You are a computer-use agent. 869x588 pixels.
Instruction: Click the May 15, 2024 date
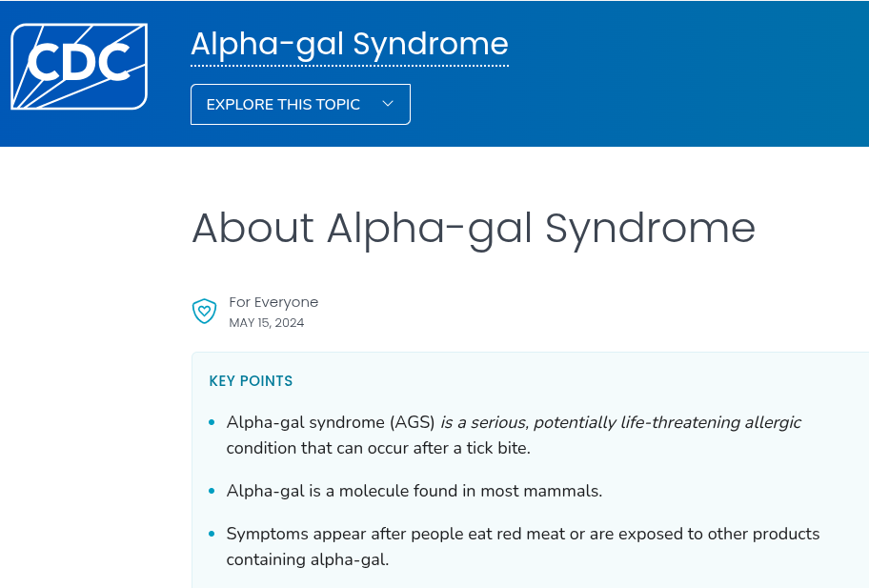[267, 323]
